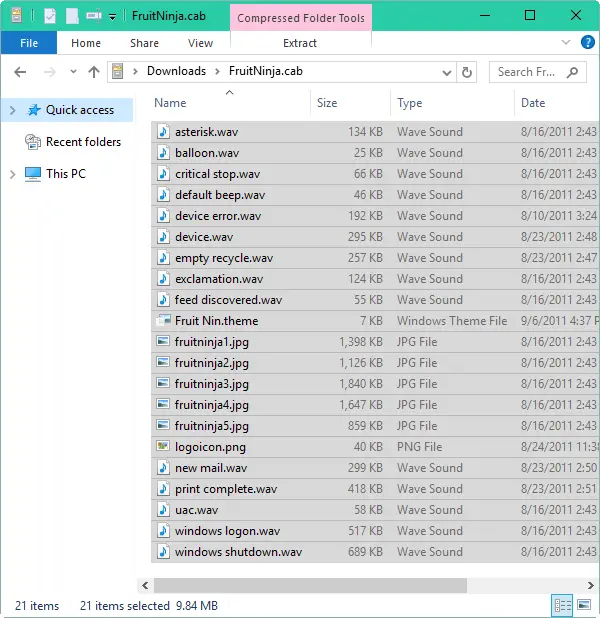This screenshot has height=618, width=600.
Task: Click the FruitNinja.cab breadcrumb segment
Action: click(266, 71)
